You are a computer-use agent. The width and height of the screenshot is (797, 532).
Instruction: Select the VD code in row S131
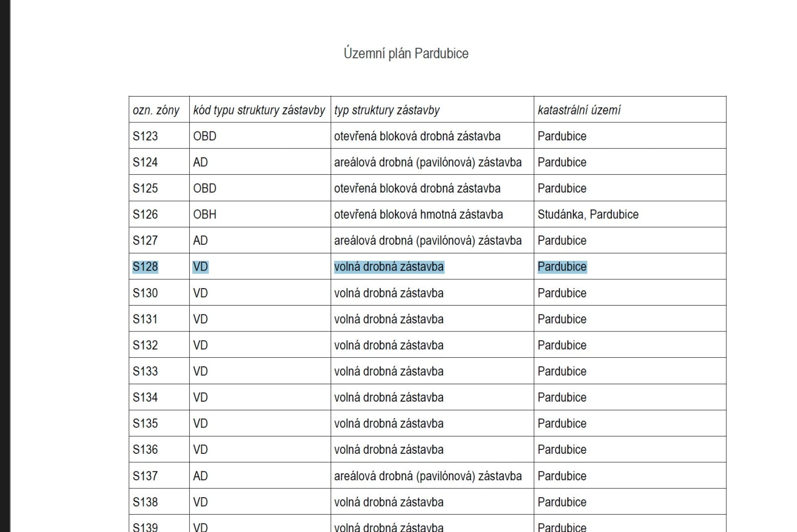pos(200,319)
